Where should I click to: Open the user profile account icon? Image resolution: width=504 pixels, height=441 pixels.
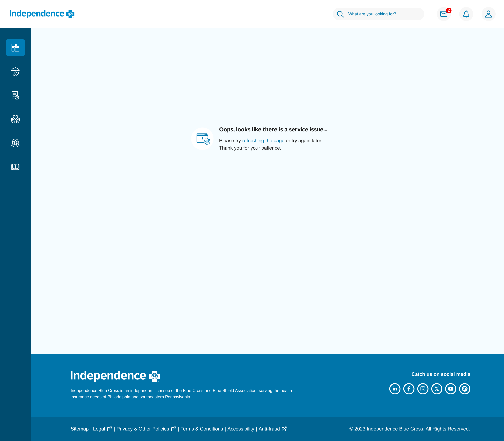[488, 14]
